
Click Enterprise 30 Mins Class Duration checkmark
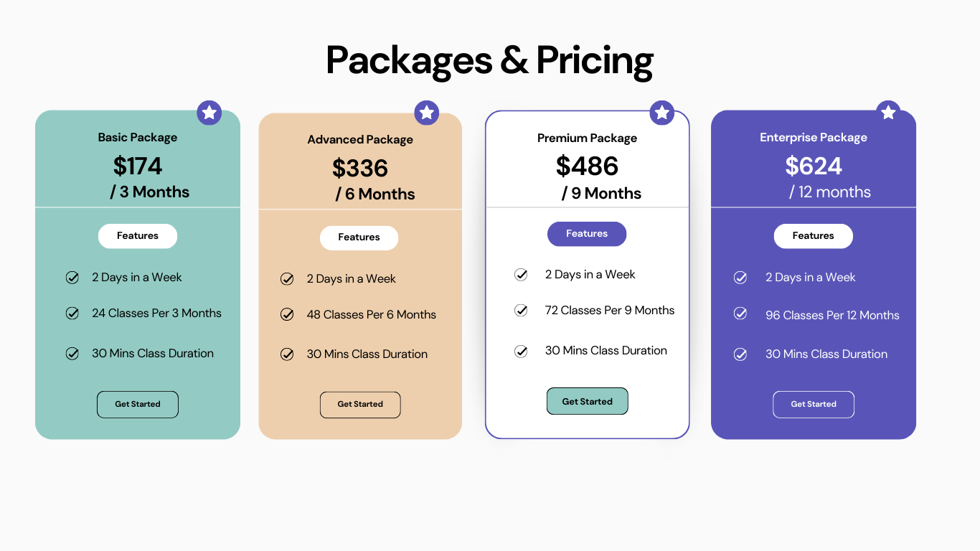click(x=740, y=354)
